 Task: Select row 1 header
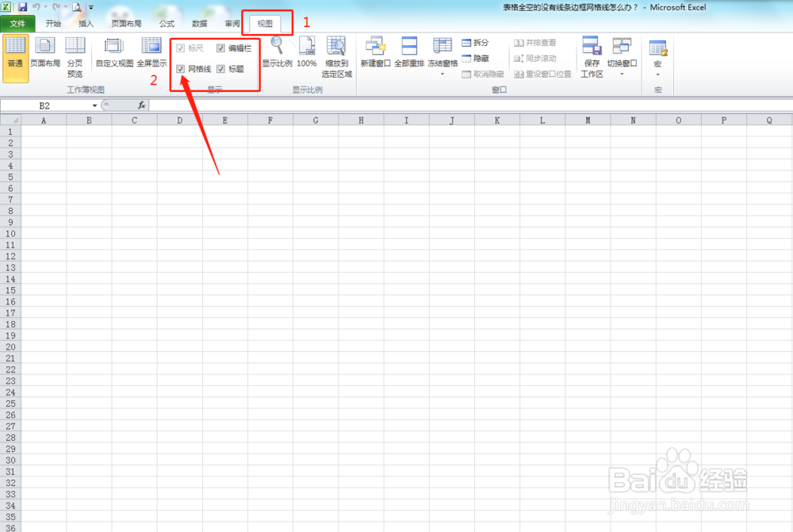pos(10,132)
